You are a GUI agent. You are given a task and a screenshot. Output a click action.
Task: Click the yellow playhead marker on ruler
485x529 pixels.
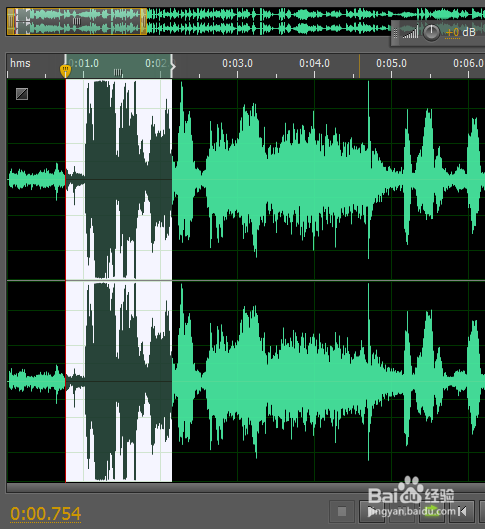(x=65, y=71)
